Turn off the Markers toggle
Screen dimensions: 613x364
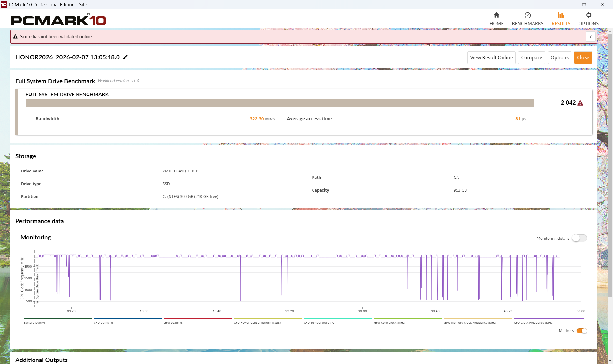pos(581,331)
